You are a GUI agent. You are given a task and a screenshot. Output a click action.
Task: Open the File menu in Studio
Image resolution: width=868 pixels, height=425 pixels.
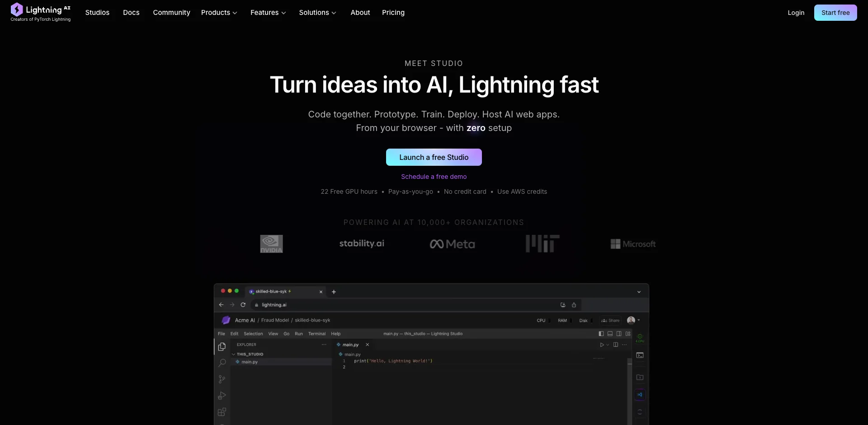coord(221,334)
